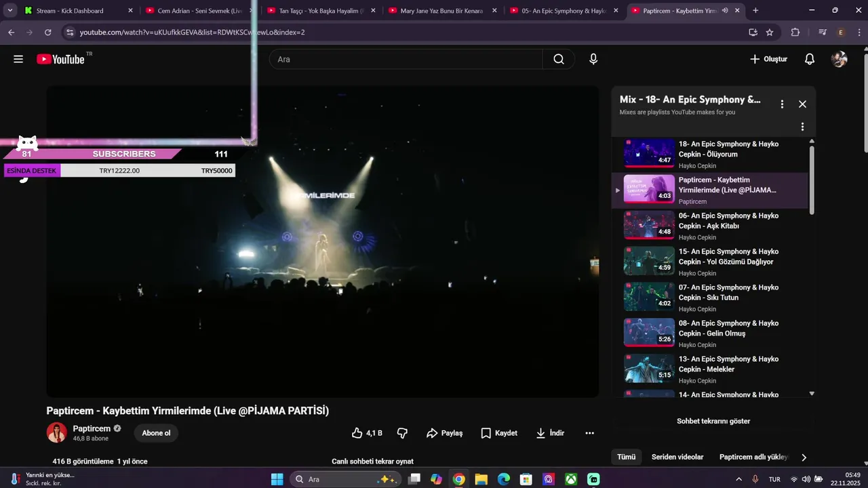The height and width of the screenshot is (488, 868).
Task: Click the İndir download button
Action: point(550,433)
